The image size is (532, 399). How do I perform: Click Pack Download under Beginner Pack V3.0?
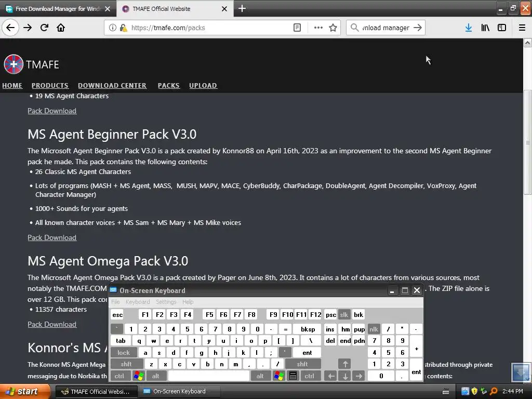(x=52, y=237)
